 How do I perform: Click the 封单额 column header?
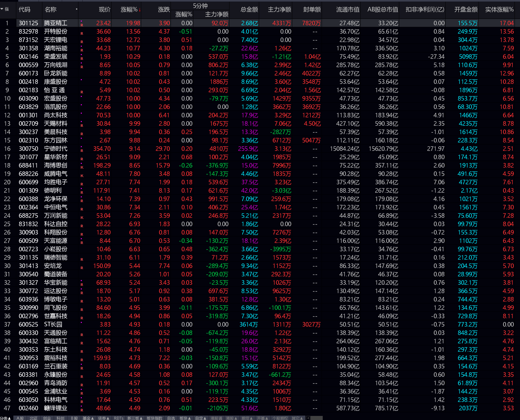click(x=312, y=9)
